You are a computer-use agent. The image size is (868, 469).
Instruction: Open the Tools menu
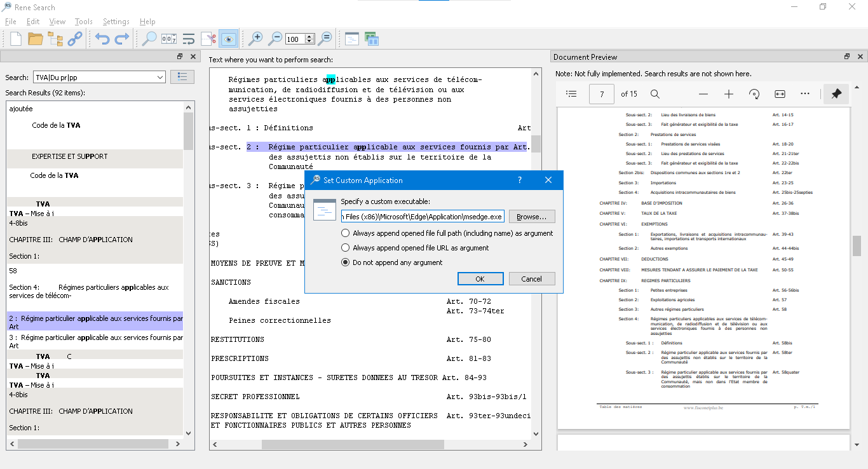84,22
